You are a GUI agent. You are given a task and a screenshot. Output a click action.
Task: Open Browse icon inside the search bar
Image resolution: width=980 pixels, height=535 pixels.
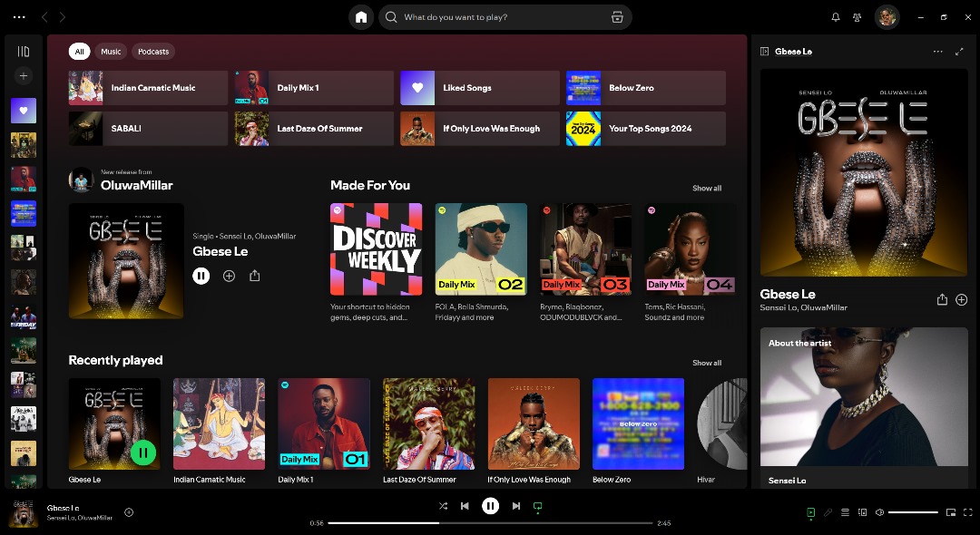click(617, 17)
